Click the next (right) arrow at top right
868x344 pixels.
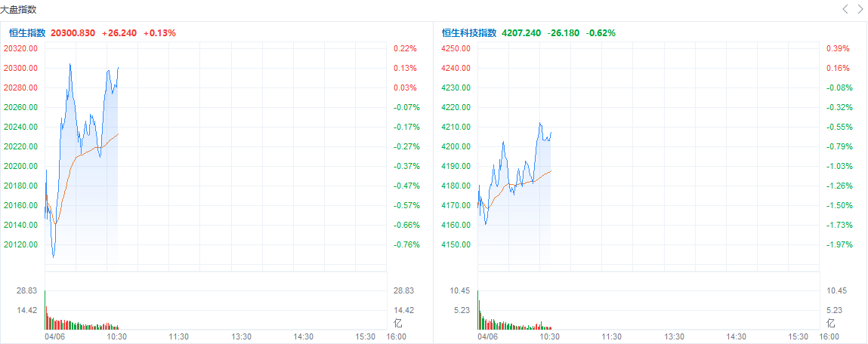860,9
